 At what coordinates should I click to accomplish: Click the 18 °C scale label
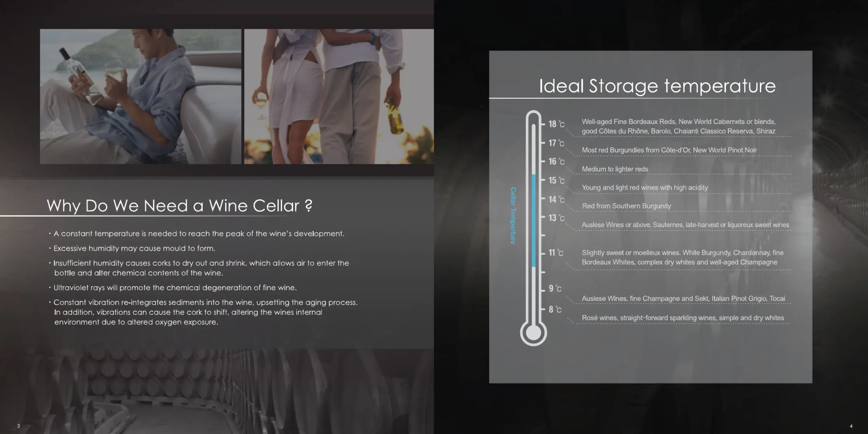point(556,124)
